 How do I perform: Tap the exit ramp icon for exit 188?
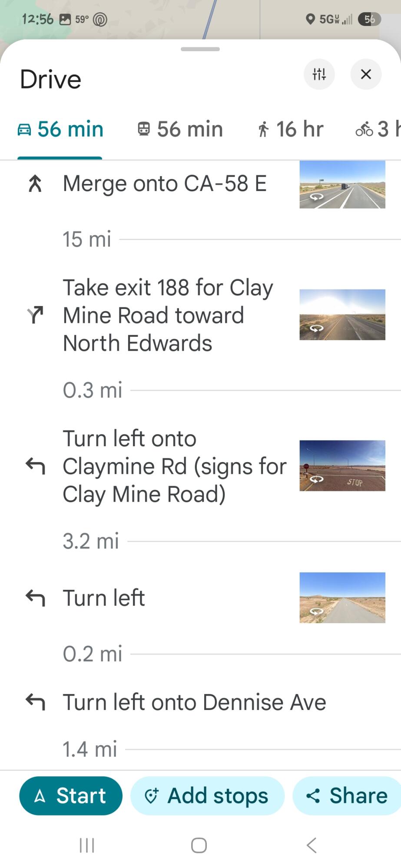tap(35, 315)
